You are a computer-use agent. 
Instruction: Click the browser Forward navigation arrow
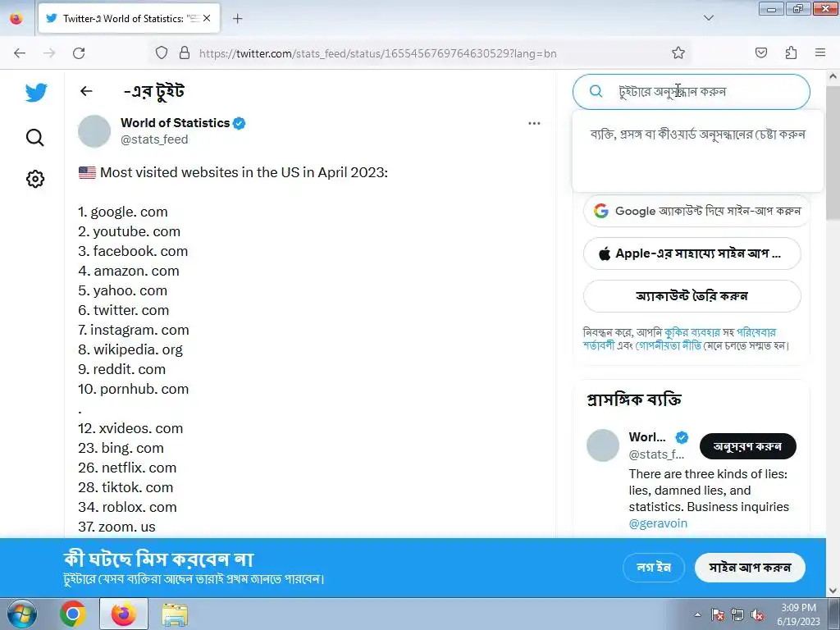[49, 53]
